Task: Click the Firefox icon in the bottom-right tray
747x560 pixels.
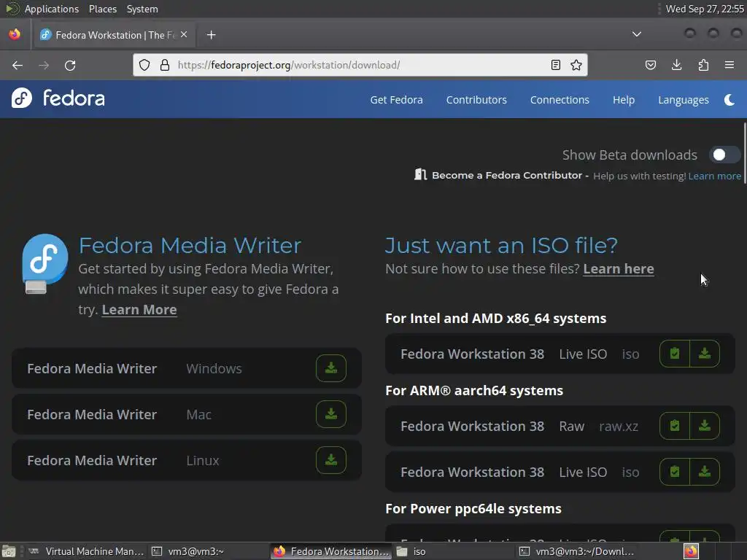Action: pos(691,551)
